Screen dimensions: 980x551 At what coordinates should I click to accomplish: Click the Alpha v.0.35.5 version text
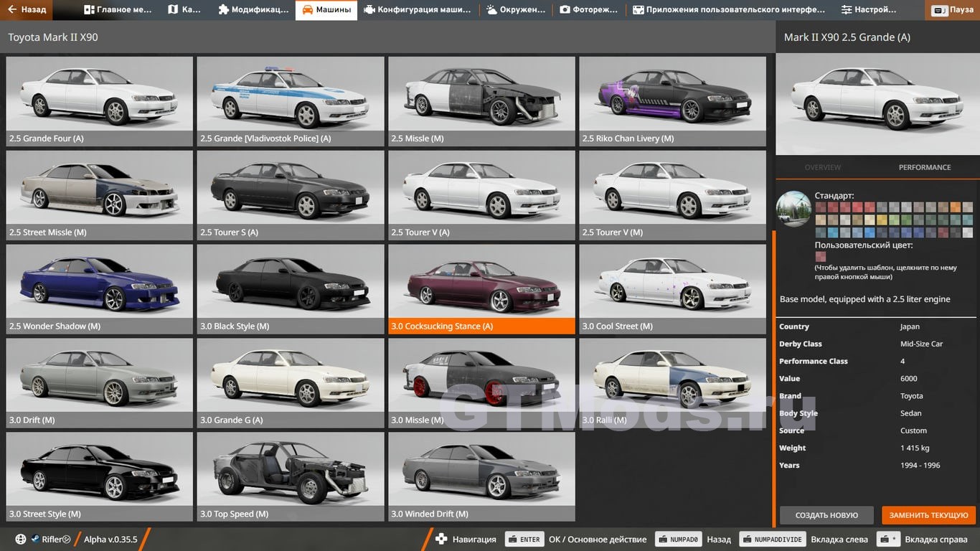(x=110, y=539)
